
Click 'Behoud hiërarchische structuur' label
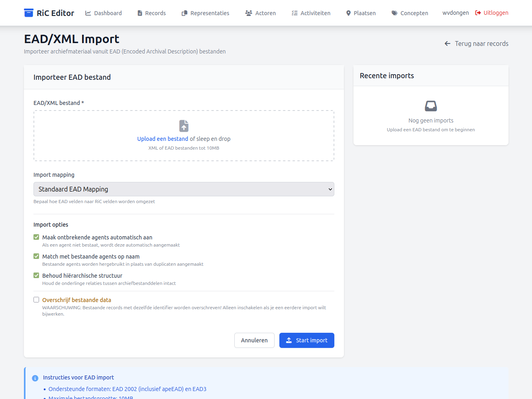(82, 276)
